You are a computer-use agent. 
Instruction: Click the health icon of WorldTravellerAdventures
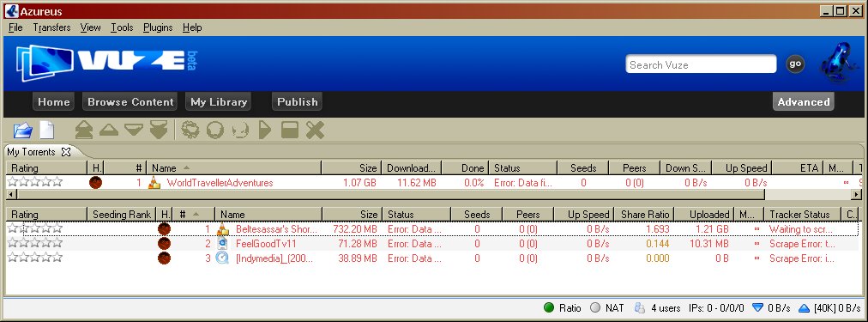tap(96, 182)
